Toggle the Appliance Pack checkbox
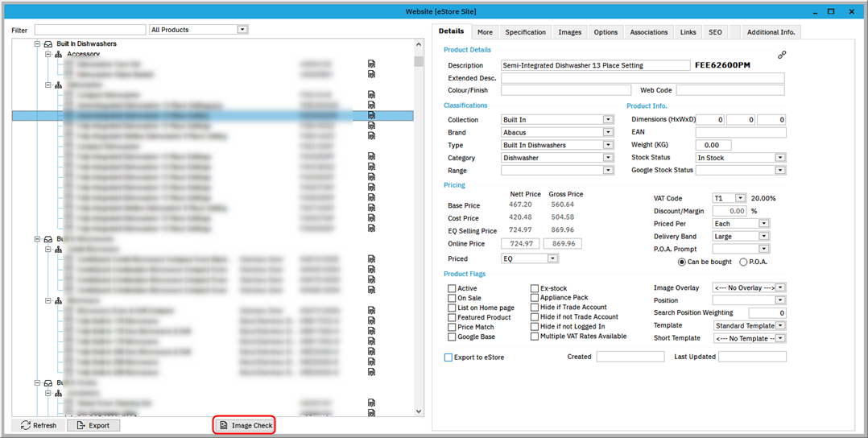This screenshot has height=438, width=868. tap(535, 297)
